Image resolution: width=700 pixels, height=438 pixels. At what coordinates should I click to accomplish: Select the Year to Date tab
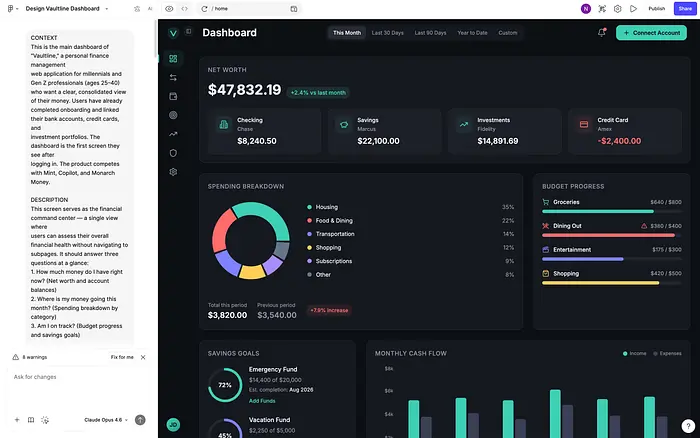[x=472, y=33]
